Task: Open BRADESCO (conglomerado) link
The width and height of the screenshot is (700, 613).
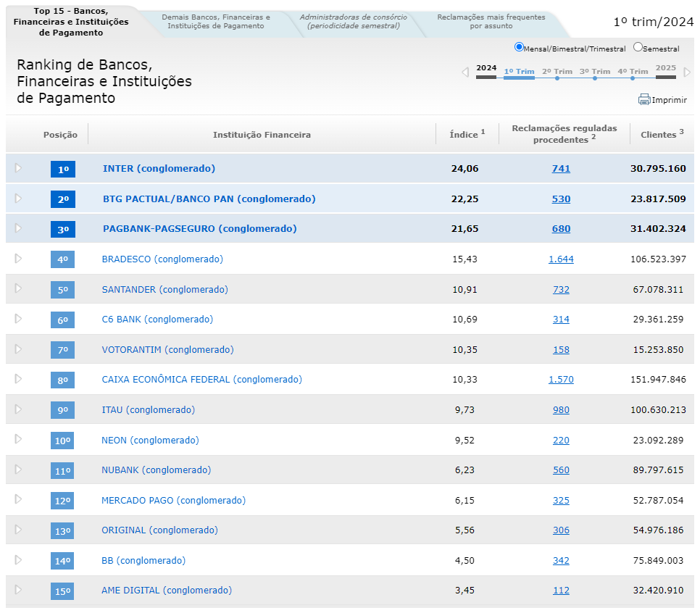Action: click(x=162, y=259)
